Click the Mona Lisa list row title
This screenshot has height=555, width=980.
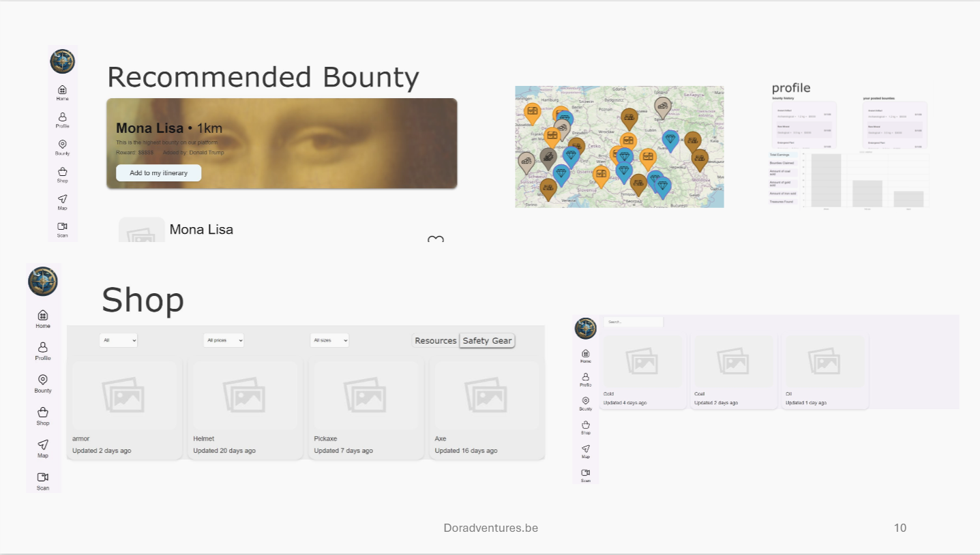pyautogui.click(x=201, y=230)
